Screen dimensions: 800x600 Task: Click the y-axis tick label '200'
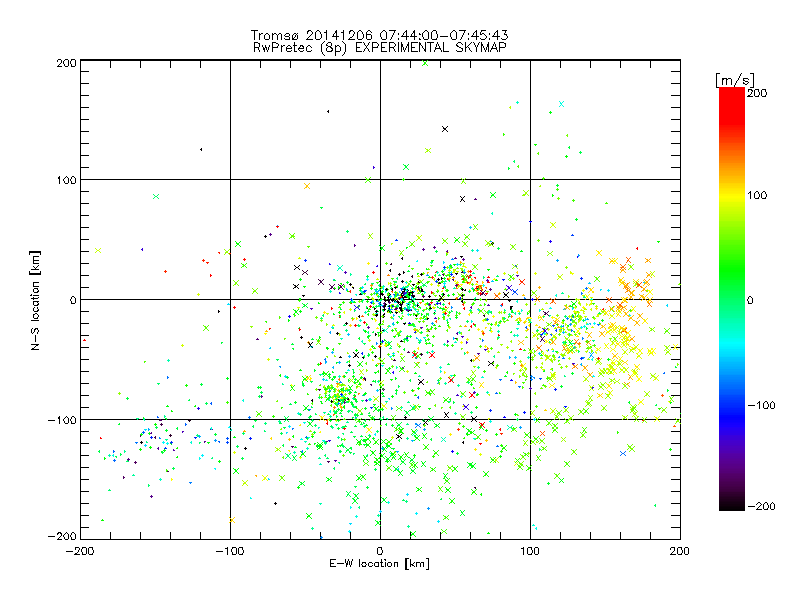(x=66, y=63)
